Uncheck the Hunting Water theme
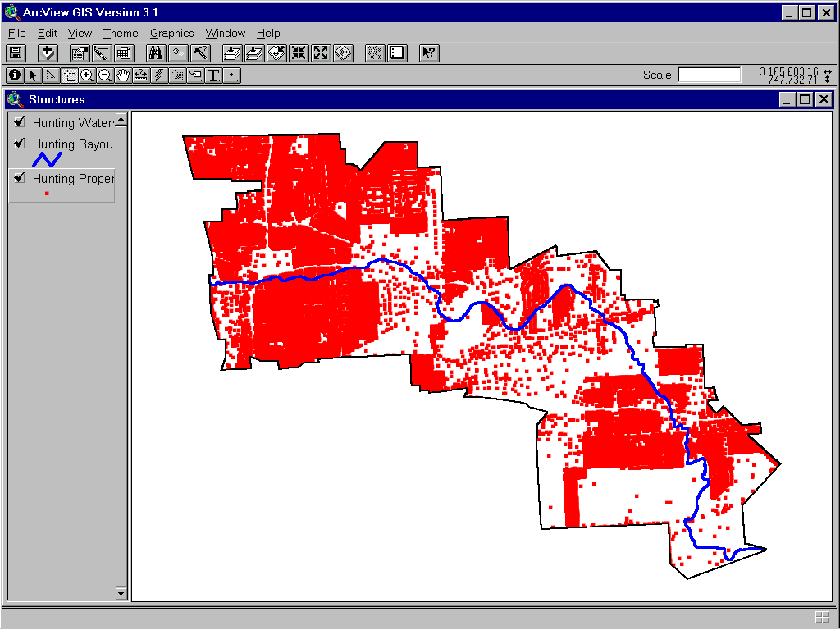 coord(18,122)
